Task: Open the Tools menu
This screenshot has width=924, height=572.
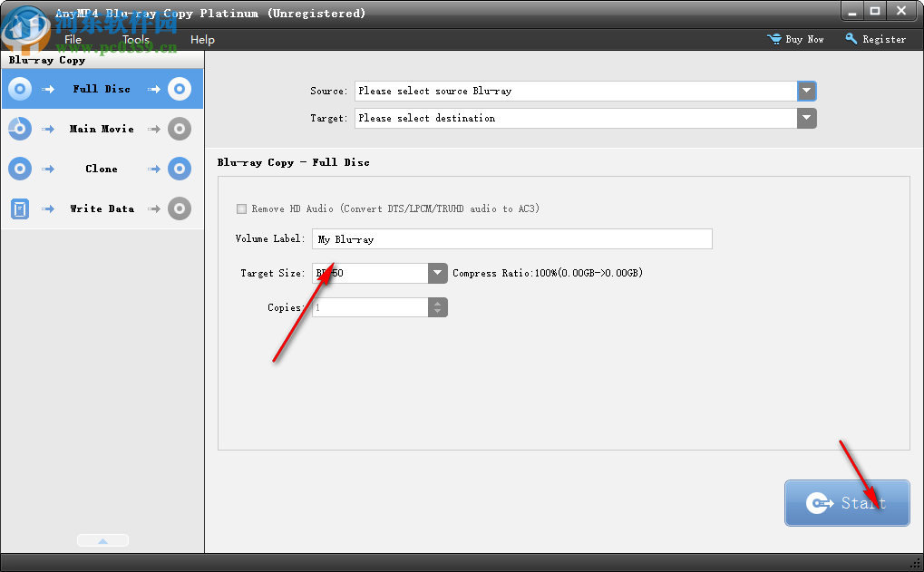Action: (x=135, y=39)
